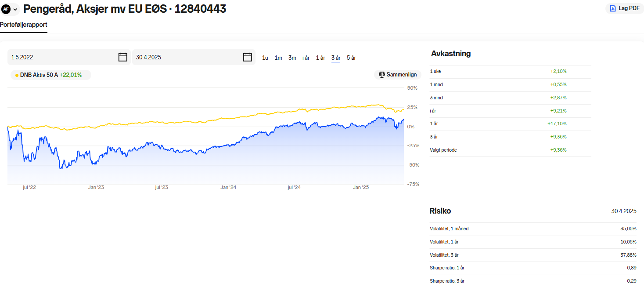This screenshot has width=644, height=287.
Task: Click the DNB Aktiv 50 A comparison chip
Action: point(51,75)
